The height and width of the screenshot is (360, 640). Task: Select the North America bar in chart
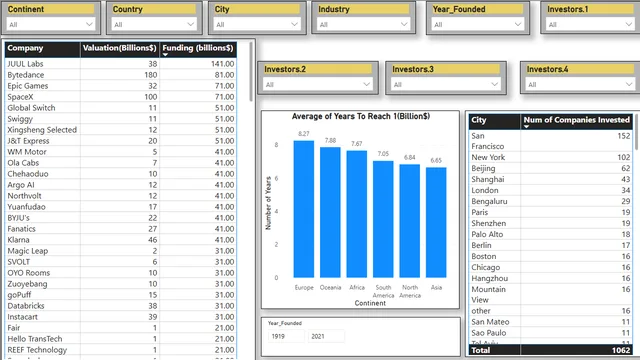[x=410, y=221]
